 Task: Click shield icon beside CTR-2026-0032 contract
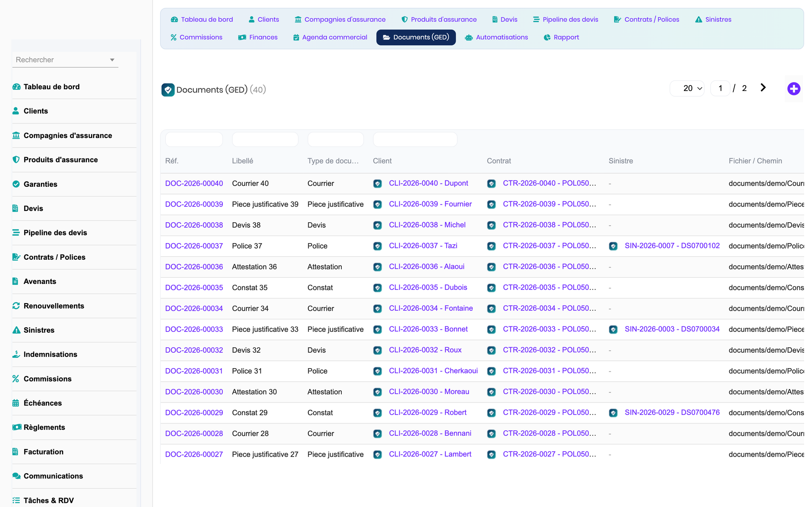click(x=492, y=350)
